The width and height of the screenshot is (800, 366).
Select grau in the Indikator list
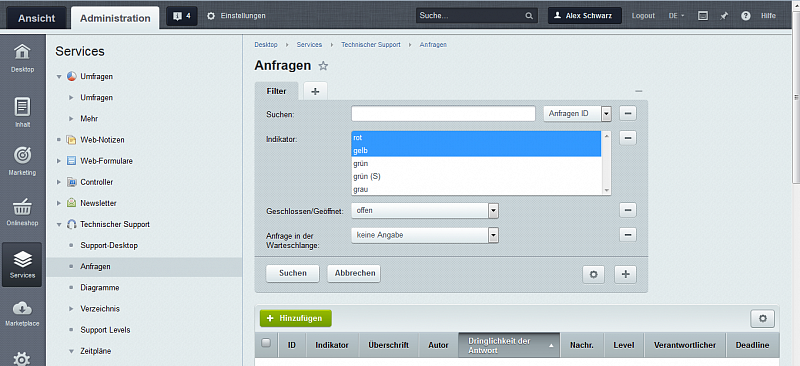(477, 189)
